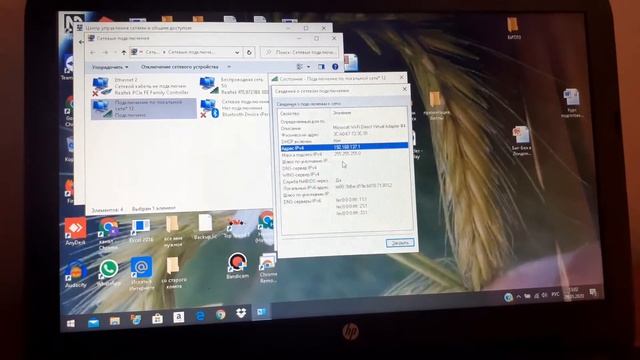Open Mail app from taskbar
Viewport: 640px width, 360px height.
pyautogui.click(x=93, y=323)
